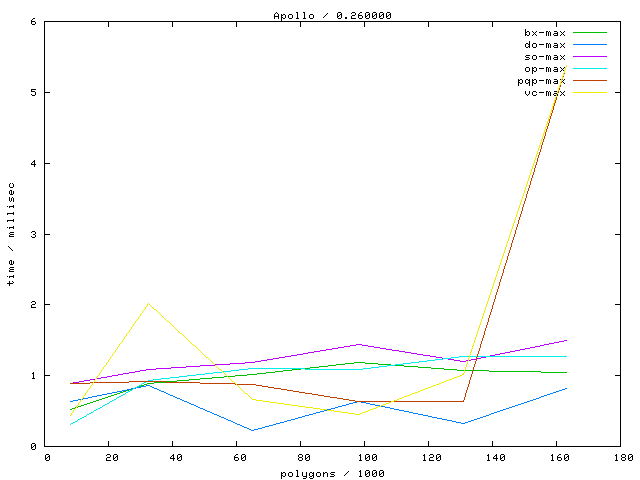
Task: Click the blue do-max legend line sample
Action: (589, 45)
